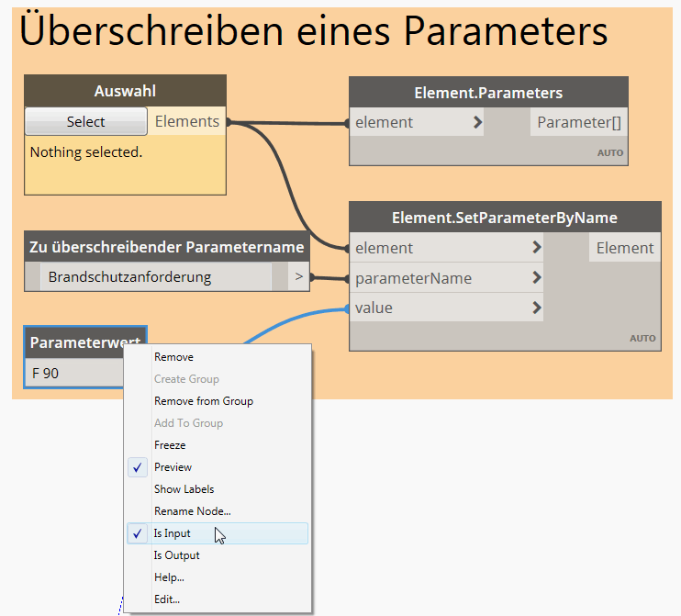Open Rename Node... from context menu
Viewport: 681px width, 616px height.
click(192, 511)
